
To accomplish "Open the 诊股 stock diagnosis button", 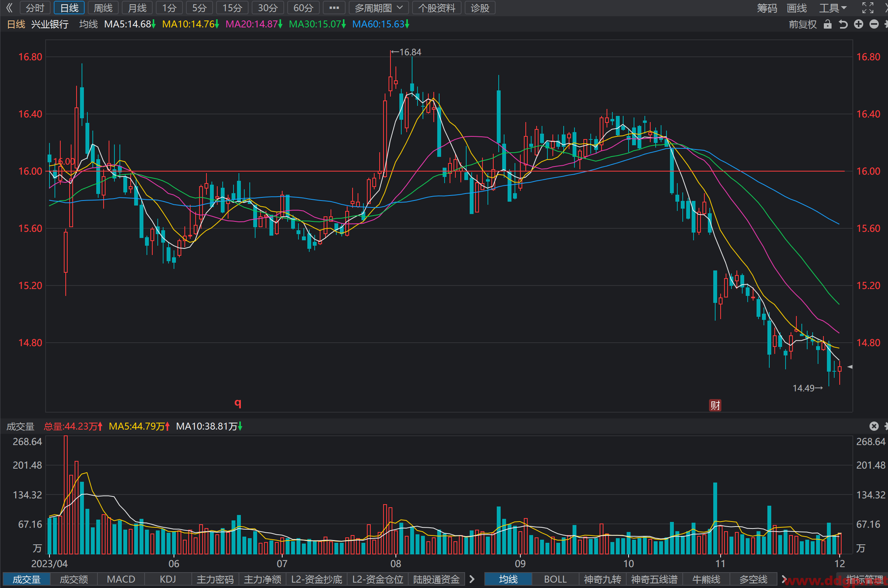I will pos(480,8).
